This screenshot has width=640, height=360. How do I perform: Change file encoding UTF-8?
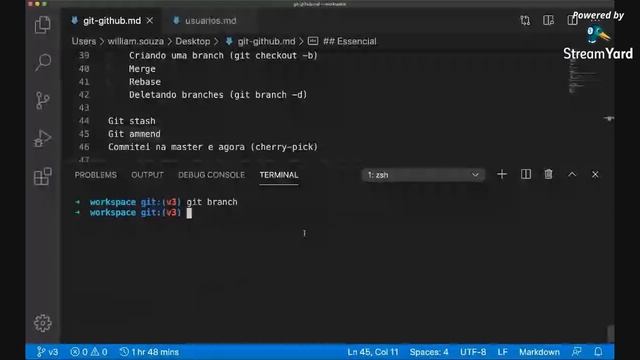pos(473,352)
